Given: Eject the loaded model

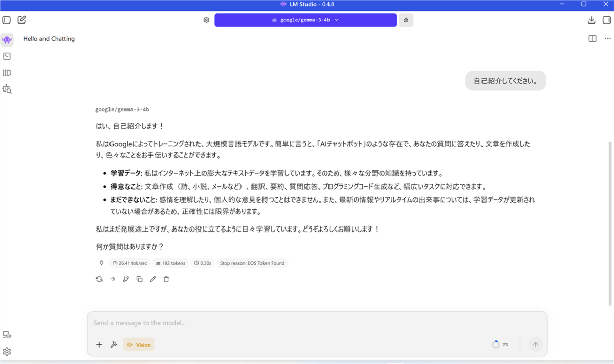Looking at the screenshot, I should click(x=406, y=20).
